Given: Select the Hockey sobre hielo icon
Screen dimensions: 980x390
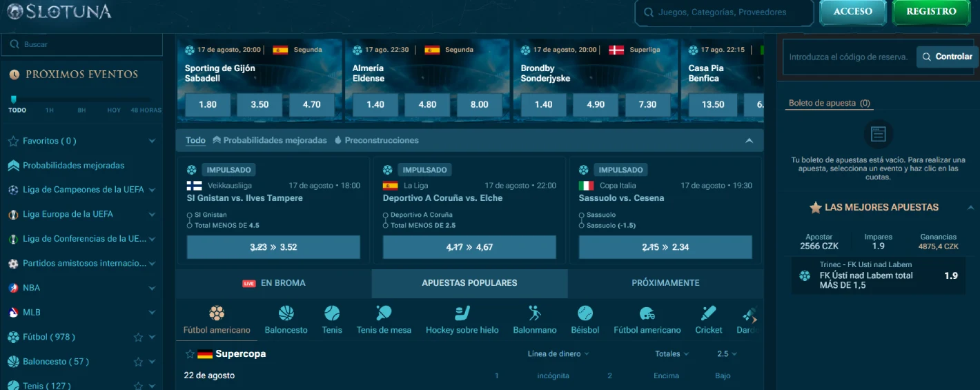Looking at the screenshot, I should coord(462,313).
